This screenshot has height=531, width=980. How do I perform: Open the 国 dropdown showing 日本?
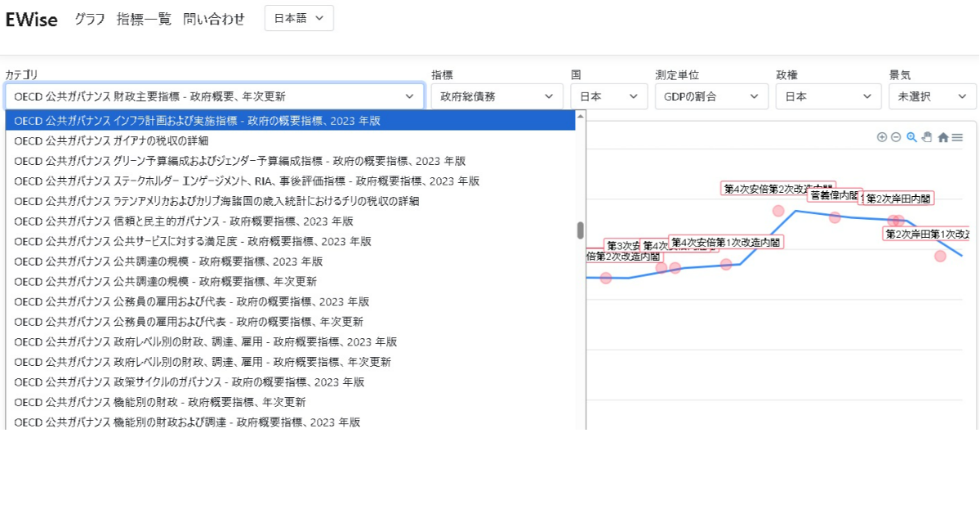point(608,96)
